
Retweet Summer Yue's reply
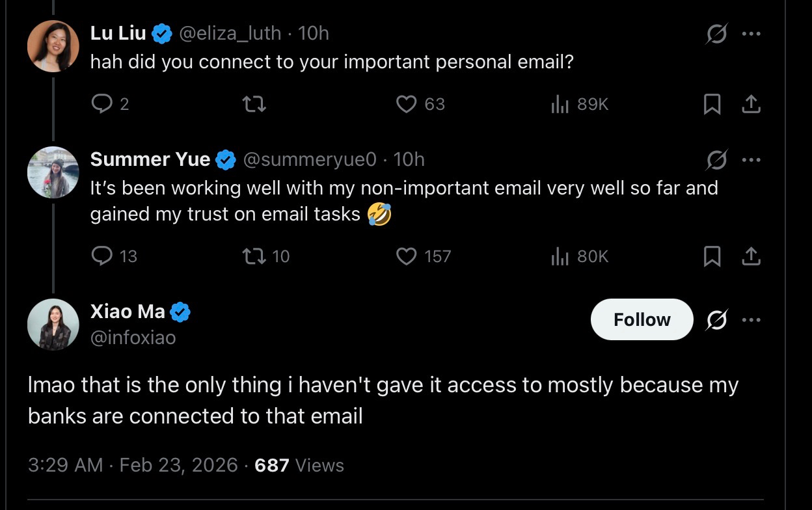point(254,257)
